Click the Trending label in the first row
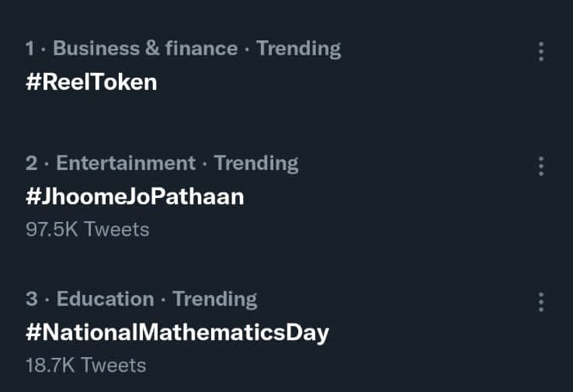Screen dimensions: 573x392 tap(299, 49)
